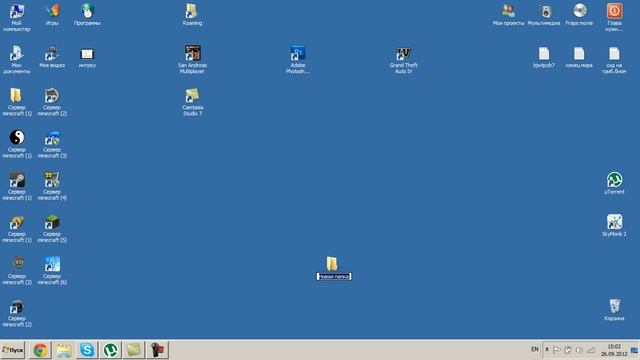Select the orange power button icon
640x360 pixels.
tap(614, 11)
